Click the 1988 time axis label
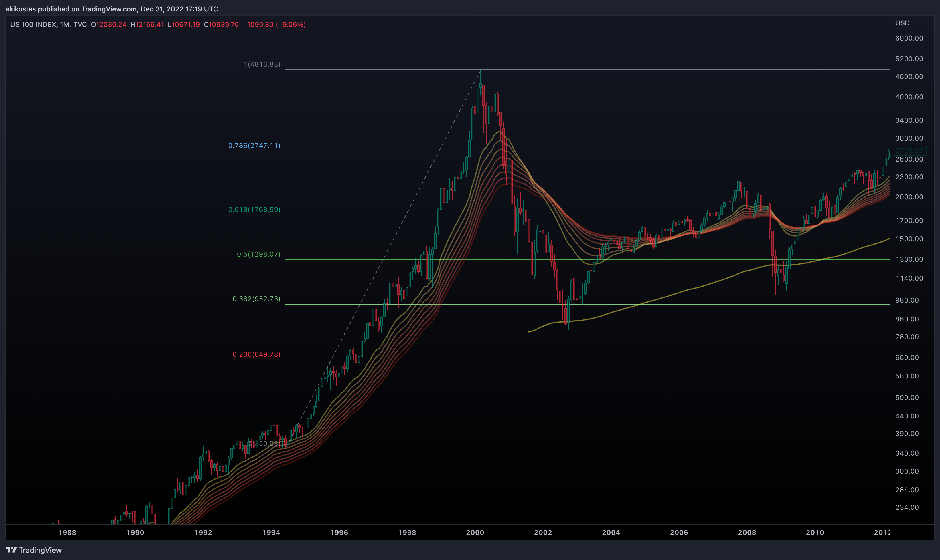The height and width of the screenshot is (560, 940). click(67, 533)
